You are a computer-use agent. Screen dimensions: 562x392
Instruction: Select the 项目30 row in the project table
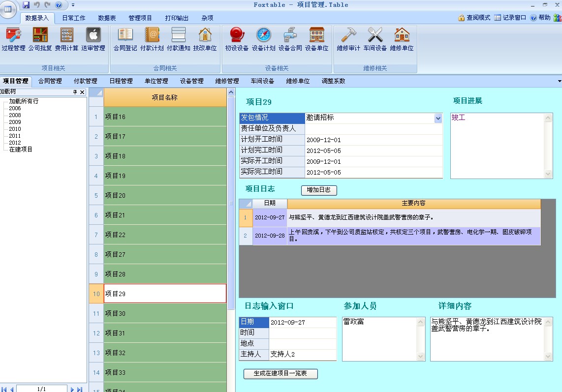click(165, 313)
